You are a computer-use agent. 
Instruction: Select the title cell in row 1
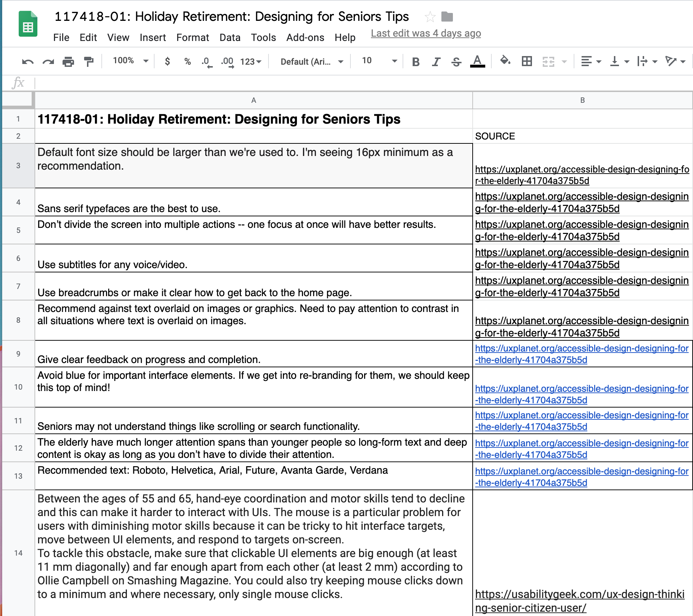point(254,119)
